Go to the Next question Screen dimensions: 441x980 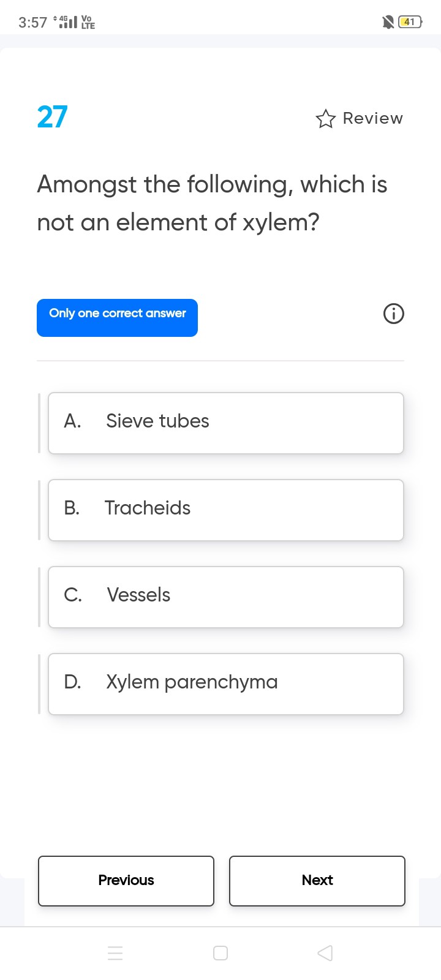point(317,881)
